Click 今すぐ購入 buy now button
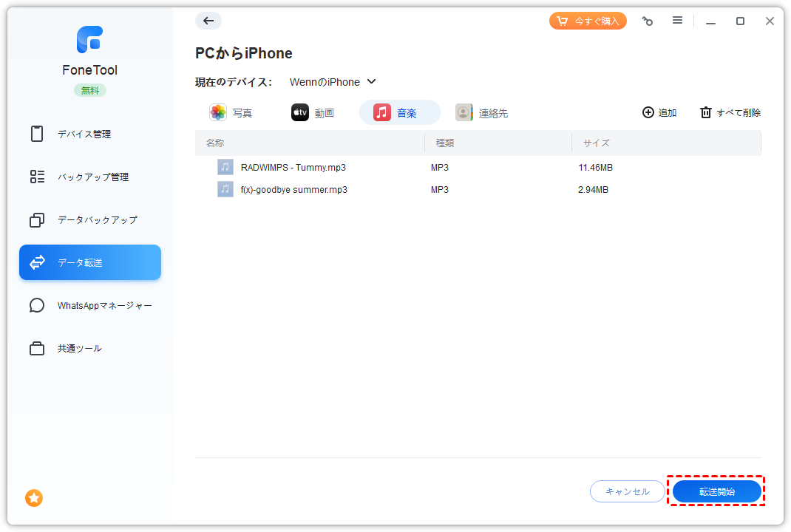The image size is (791, 532). 588,21
